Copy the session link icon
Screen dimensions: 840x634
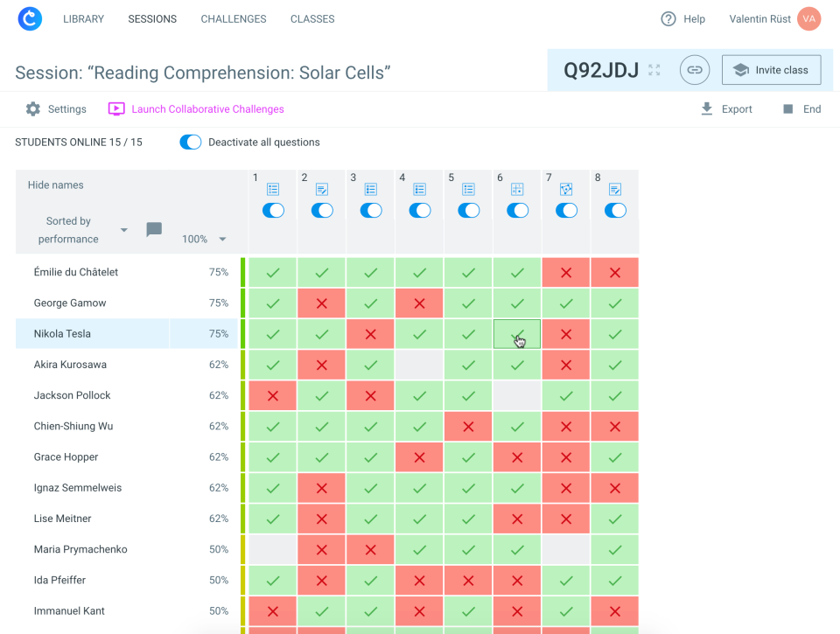tap(694, 69)
